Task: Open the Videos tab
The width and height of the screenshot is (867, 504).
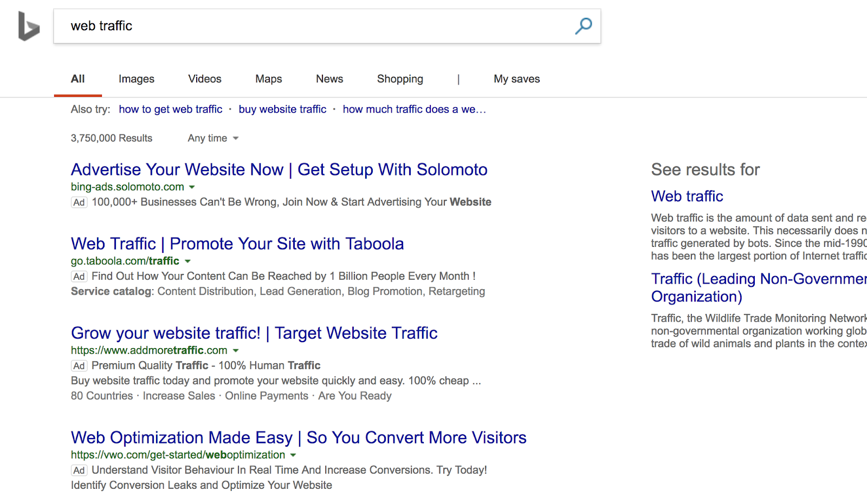Action: (205, 79)
